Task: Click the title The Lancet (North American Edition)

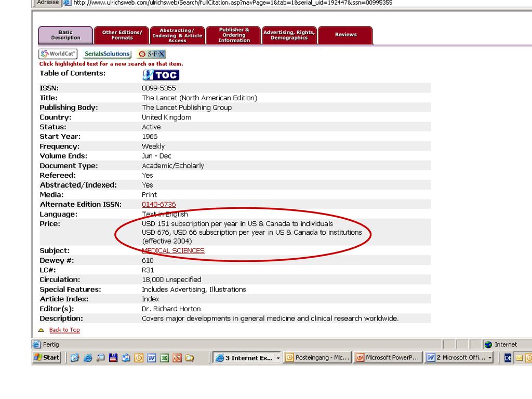Action: [199, 98]
